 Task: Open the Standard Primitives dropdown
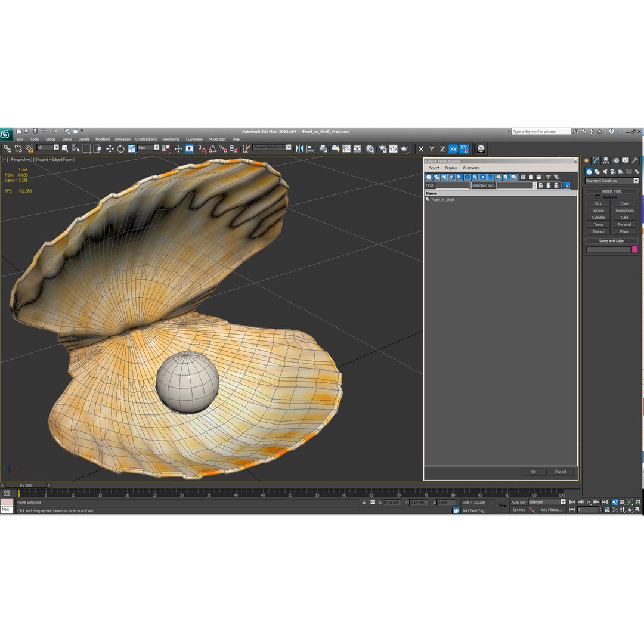[x=612, y=181]
